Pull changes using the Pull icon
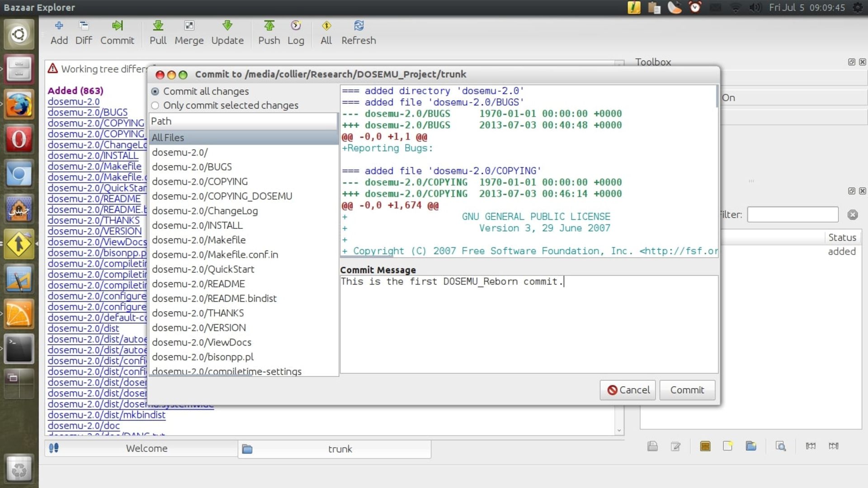868x488 pixels. [158, 33]
